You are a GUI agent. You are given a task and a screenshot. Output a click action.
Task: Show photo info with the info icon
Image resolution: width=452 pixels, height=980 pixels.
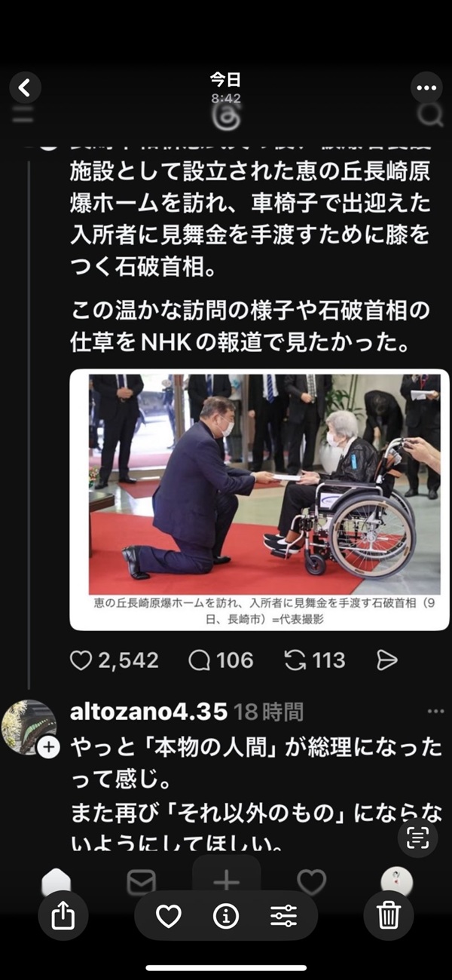pyautogui.click(x=226, y=916)
